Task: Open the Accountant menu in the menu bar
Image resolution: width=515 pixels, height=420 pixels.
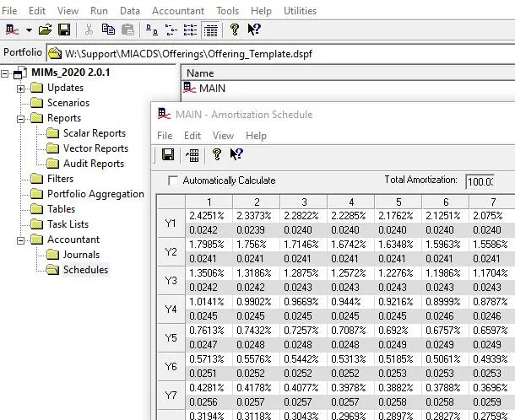Action: [x=177, y=11]
